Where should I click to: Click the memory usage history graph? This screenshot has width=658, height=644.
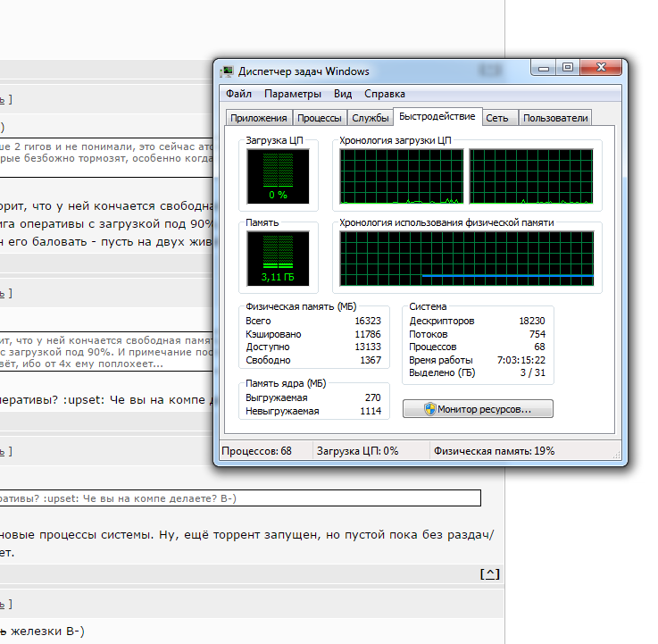tap(467, 259)
